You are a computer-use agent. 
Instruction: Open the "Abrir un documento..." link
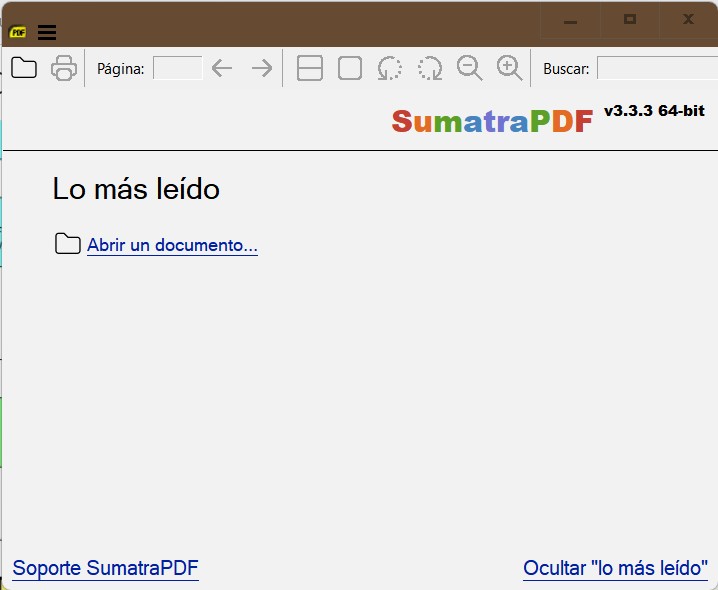[172, 245]
